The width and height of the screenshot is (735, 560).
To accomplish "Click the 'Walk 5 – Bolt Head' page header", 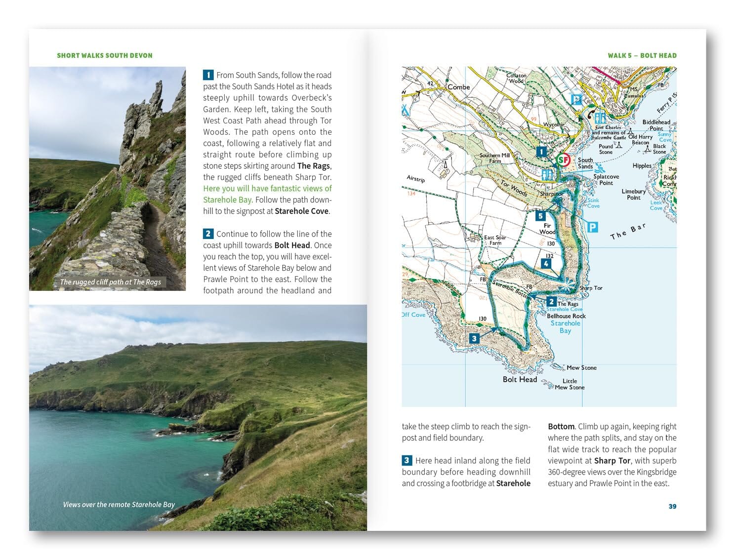I will 642,56.
